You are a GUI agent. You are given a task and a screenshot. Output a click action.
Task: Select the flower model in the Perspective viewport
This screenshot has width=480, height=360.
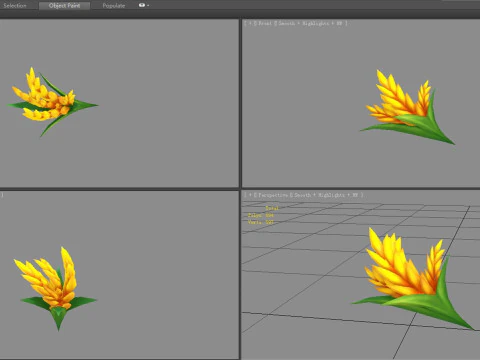click(412, 278)
